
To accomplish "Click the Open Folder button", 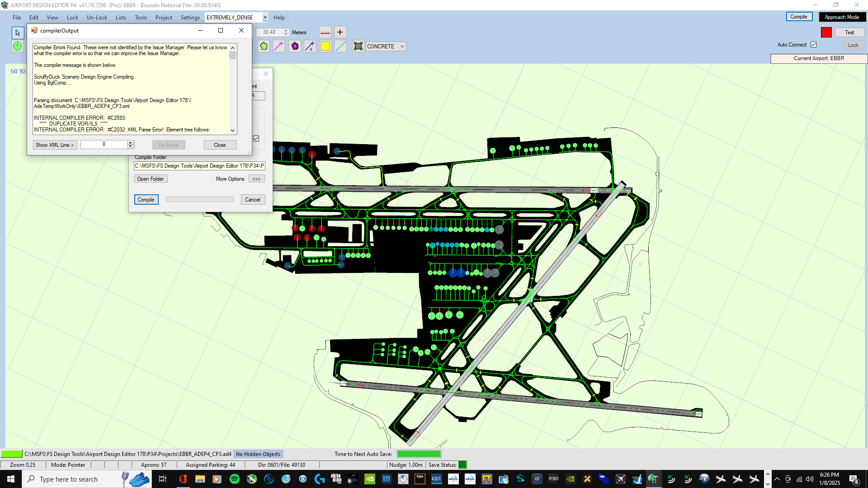I will 151,179.
